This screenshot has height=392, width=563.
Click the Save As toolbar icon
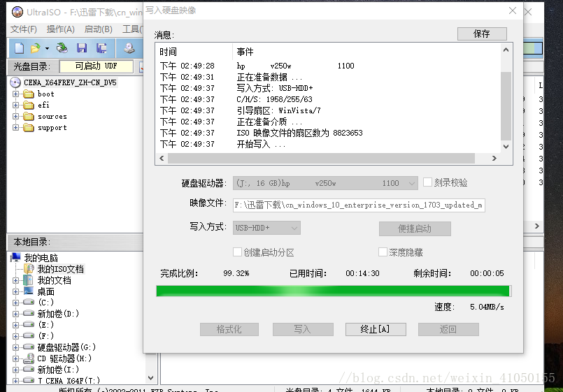pyautogui.click(x=101, y=48)
